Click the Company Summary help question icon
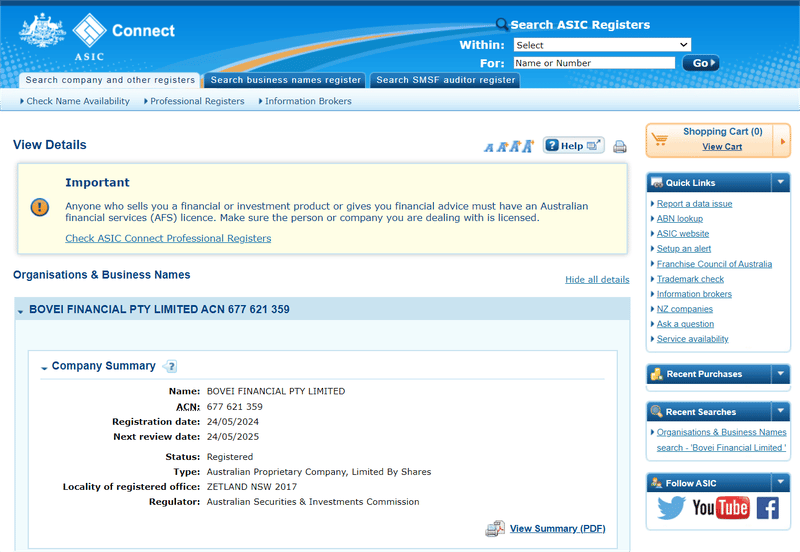This screenshot has width=800, height=552. click(x=170, y=367)
